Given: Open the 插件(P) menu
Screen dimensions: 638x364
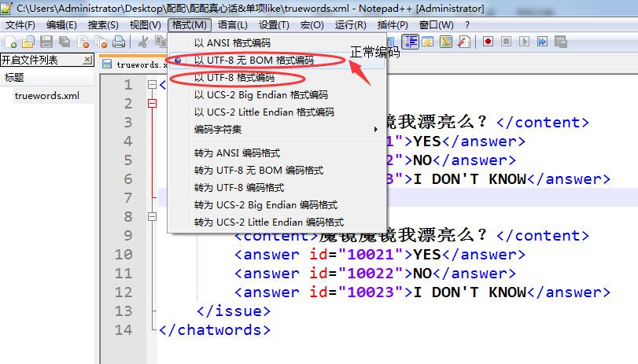Looking at the screenshot, I should coord(393,25).
